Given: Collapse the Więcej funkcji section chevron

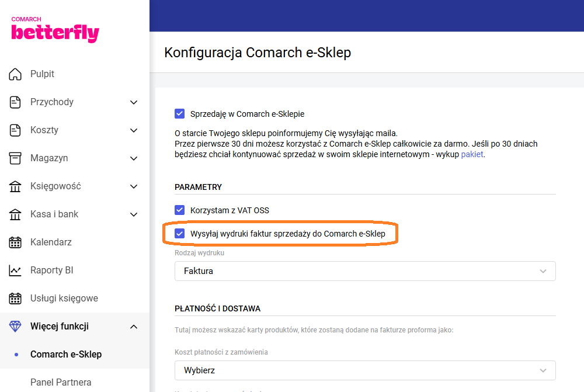Looking at the screenshot, I should click(134, 327).
